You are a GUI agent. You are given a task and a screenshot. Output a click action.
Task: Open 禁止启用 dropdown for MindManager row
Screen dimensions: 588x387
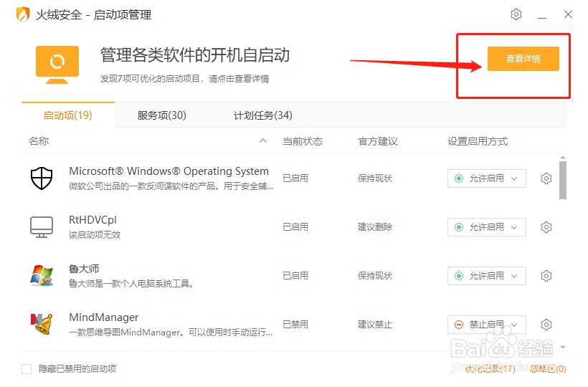click(486, 325)
